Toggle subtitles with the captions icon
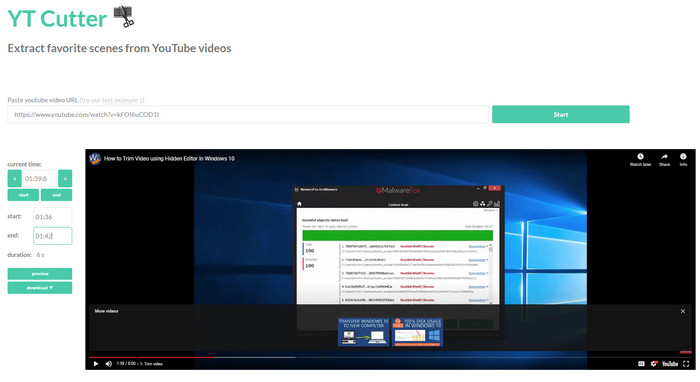The width and height of the screenshot is (700, 382). click(641, 364)
